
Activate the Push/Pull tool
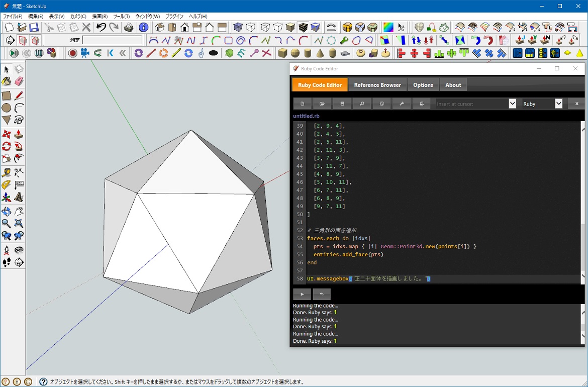tap(19, 135)
